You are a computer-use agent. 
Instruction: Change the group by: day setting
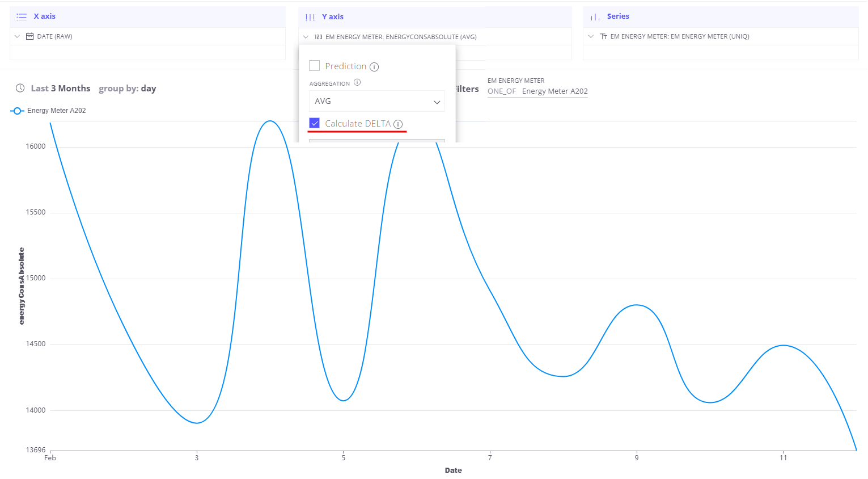point(128,89)
